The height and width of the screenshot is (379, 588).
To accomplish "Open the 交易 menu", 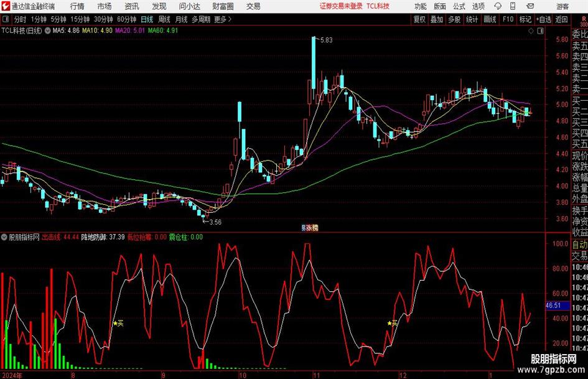I will coord(253,6).
